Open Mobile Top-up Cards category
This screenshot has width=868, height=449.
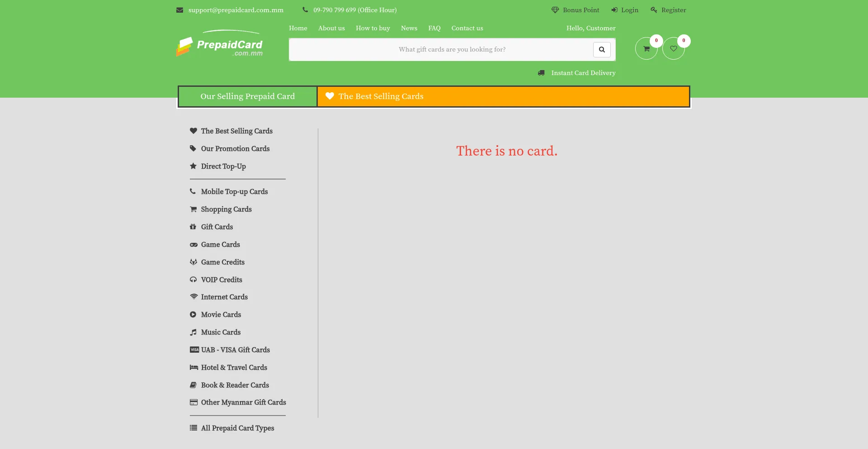tap(234, 192)
